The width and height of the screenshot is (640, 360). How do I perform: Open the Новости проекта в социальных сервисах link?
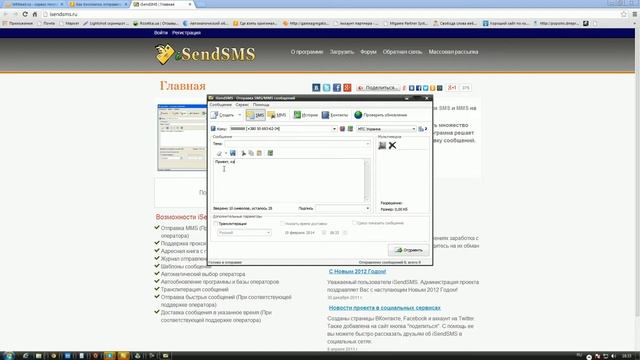(384, 308)
